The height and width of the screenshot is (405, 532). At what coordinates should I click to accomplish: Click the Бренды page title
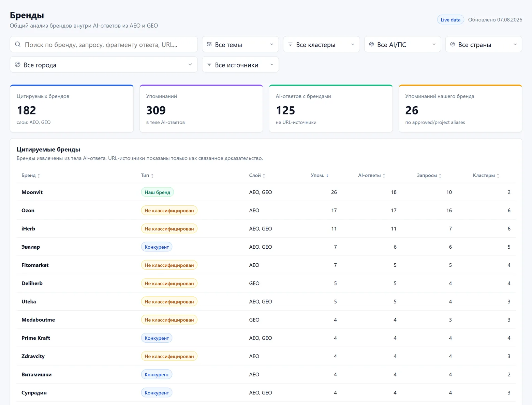27,15
